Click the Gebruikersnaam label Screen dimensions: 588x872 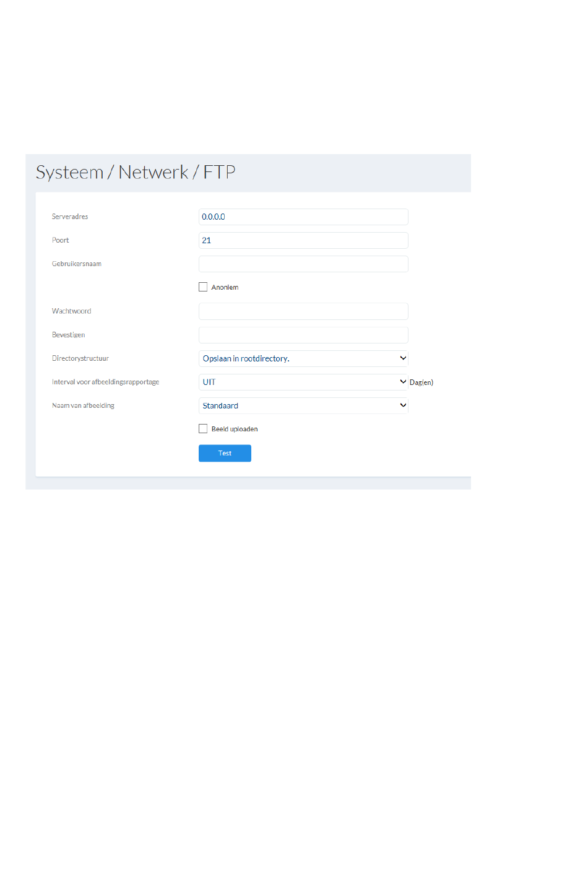77,264
